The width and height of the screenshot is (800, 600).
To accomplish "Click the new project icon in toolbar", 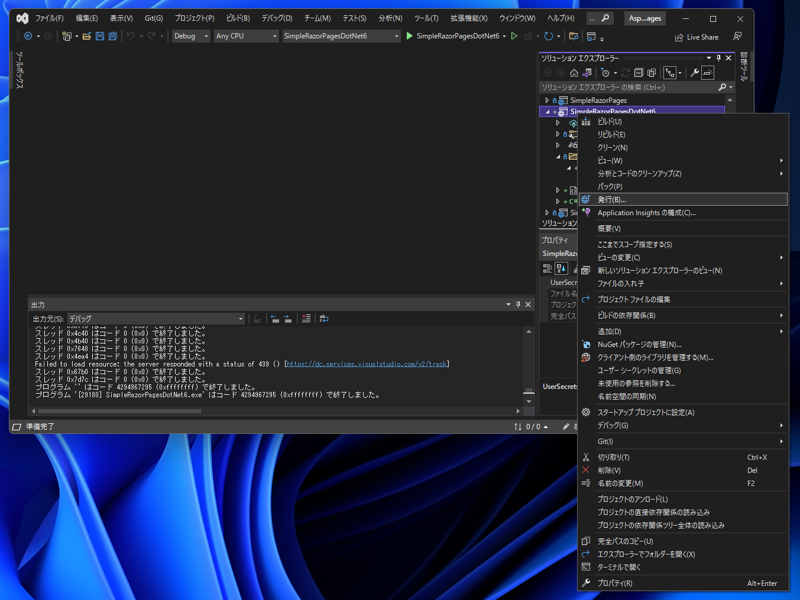I will [66, 36].
